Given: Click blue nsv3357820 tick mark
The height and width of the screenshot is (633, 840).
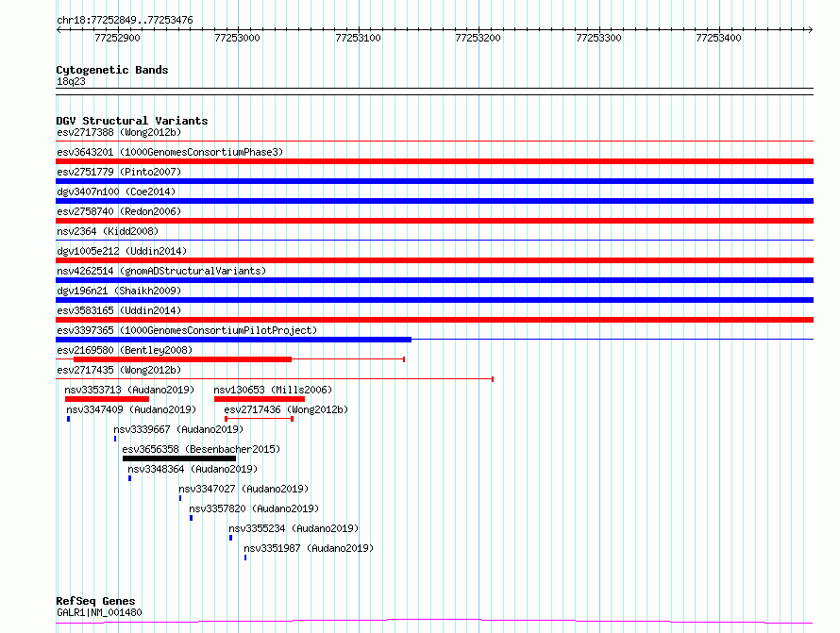Looking at the screenshot, I should pos(192,518).
